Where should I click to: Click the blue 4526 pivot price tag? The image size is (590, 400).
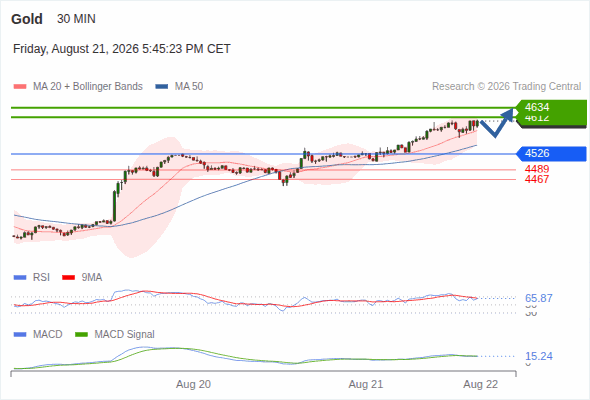[x=551, y=154]
